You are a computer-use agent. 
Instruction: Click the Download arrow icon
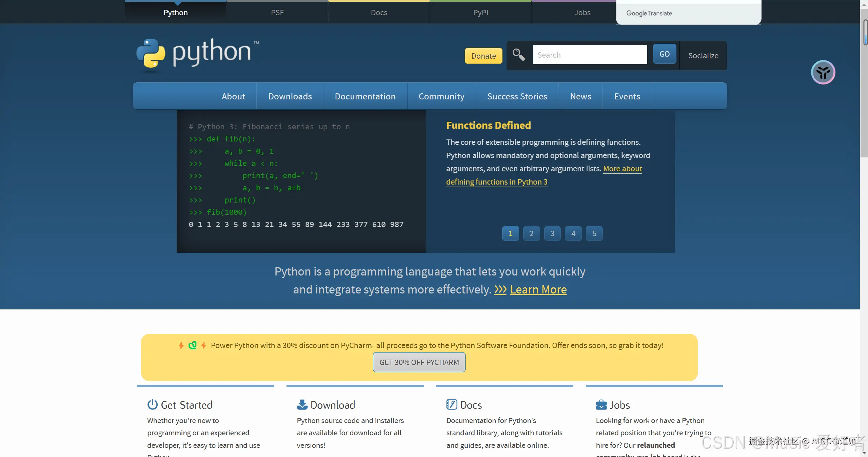pyautogui.click(x=302, y=404)
